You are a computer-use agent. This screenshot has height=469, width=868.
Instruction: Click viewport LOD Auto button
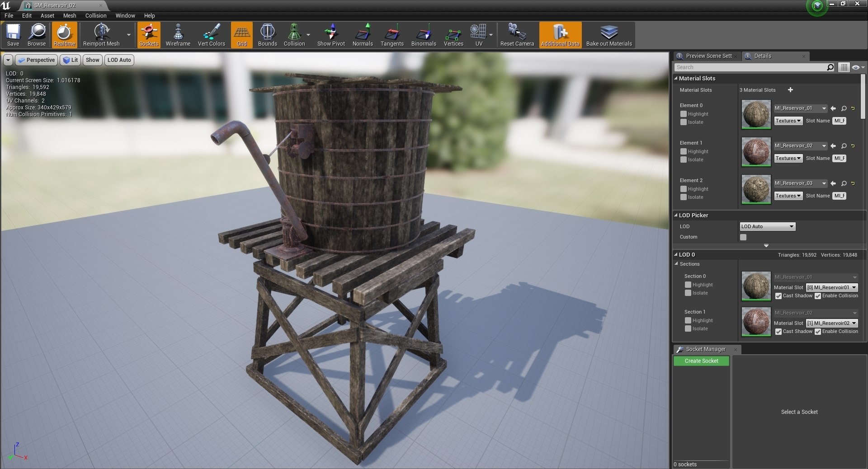119,60
